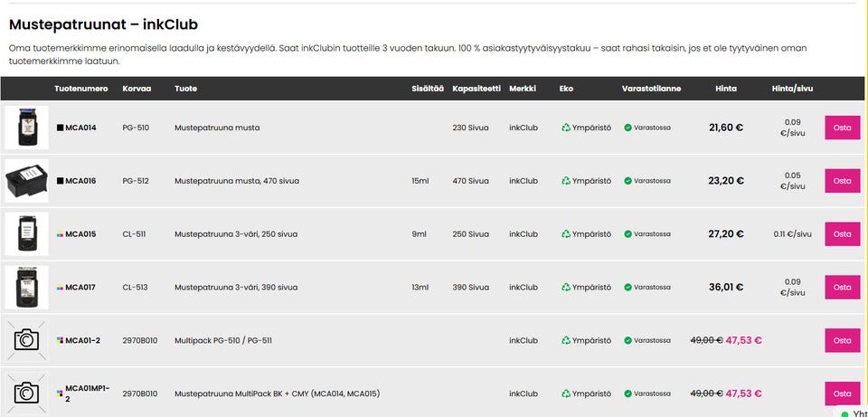Image resolution: width=868 pixels, height=417 pixels.
Task: Click the recycling Ympäristö icon in MCA014 row
Action: coord(566,128)
